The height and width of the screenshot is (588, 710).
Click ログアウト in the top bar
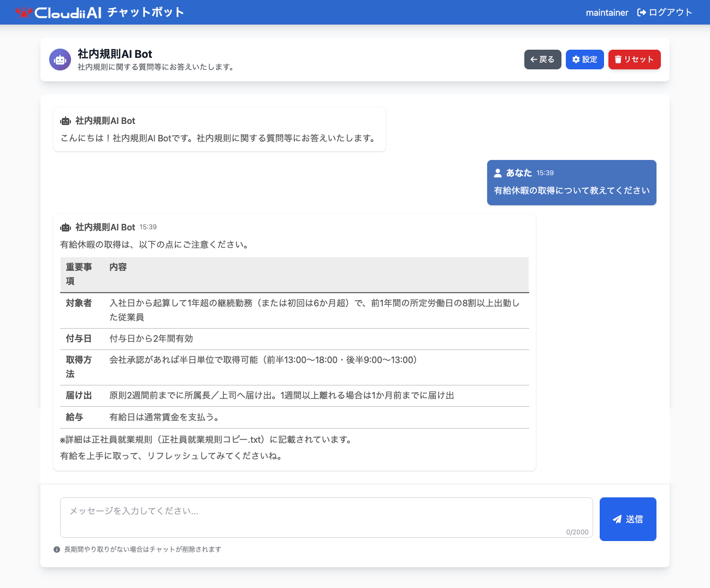670,12
